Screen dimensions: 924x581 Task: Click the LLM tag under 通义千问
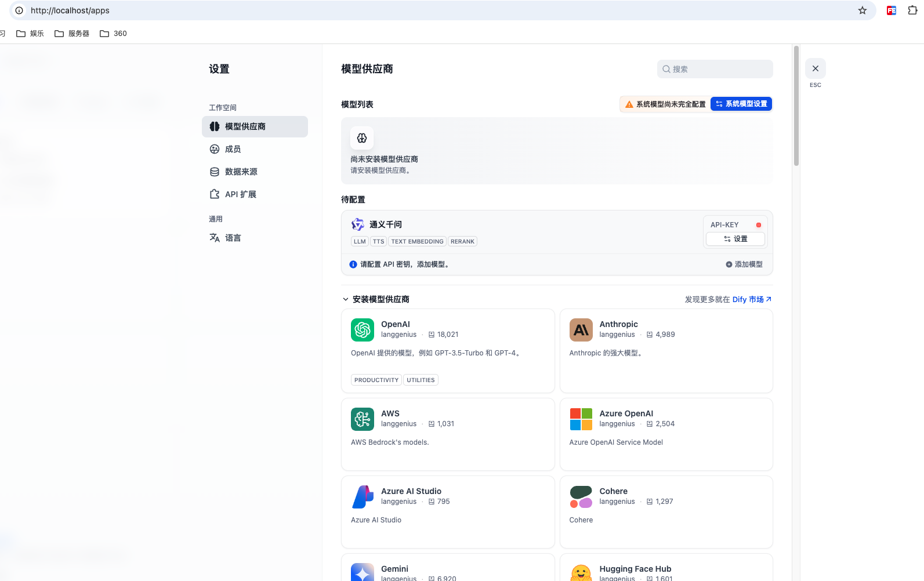click(x=360, y=242)
